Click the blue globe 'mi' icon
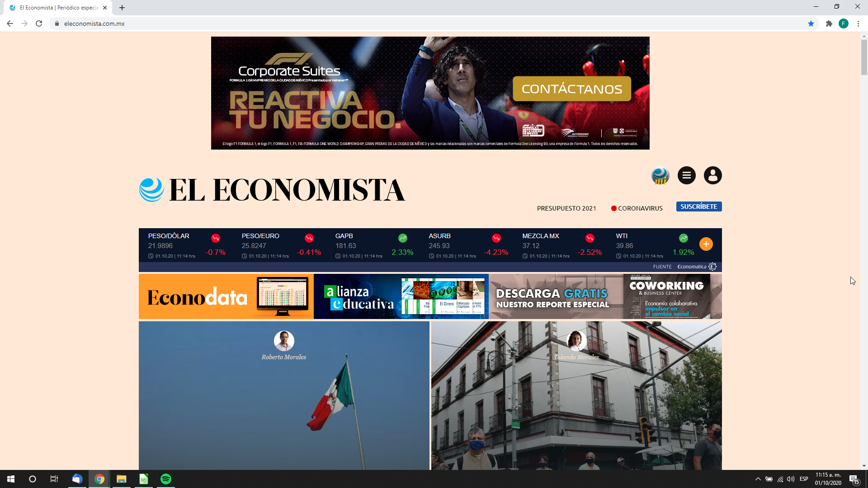This screenshot has width=868, height=488. click(660, 175)
